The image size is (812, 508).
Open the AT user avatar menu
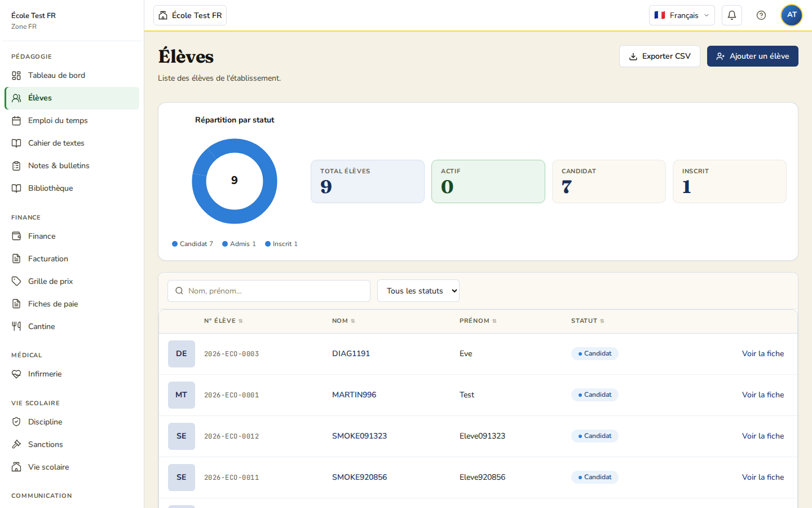(792, 15)
